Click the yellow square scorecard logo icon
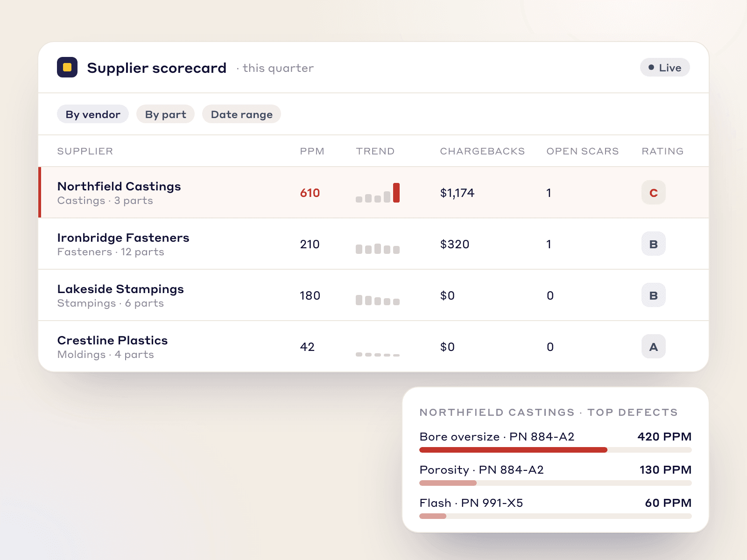747x560 pixels. pyautogui.click(x=67, y=67)
